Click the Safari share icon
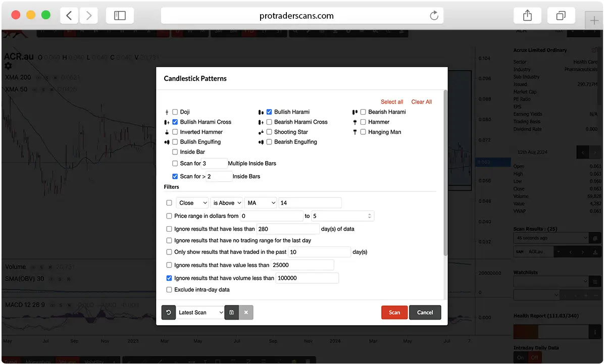Image resolution: width=604 pixels, height=364 pixels. (527, 16)
